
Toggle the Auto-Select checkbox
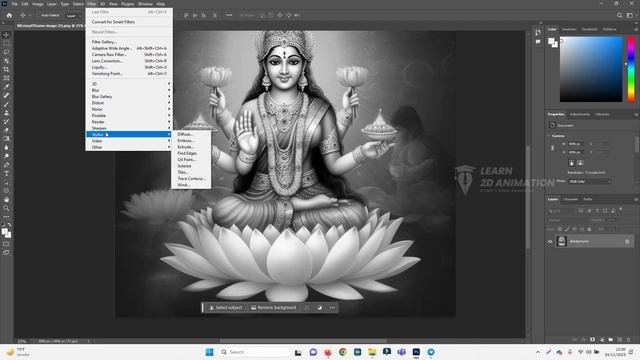(39, 16)
